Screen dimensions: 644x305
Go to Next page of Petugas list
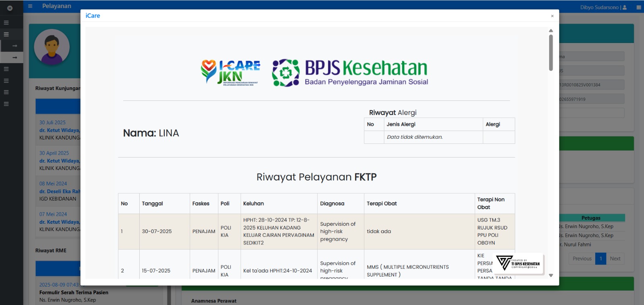click(x=615, y=258)
